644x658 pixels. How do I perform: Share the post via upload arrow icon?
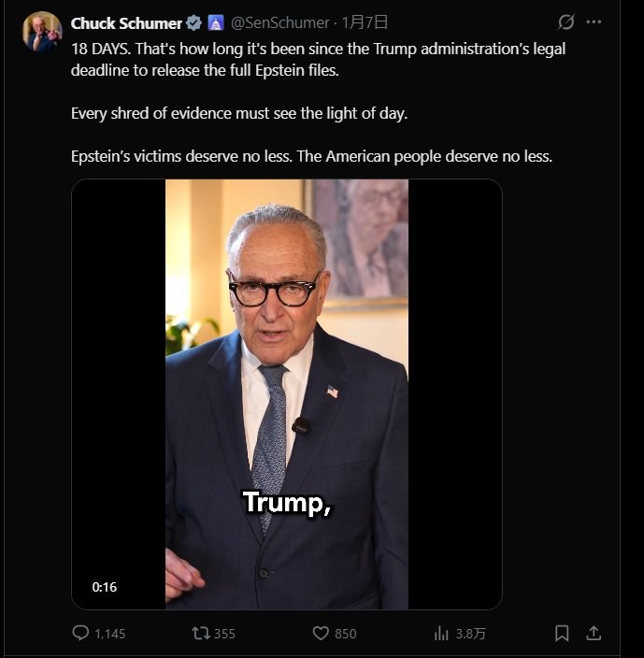[x=594, y=633]
